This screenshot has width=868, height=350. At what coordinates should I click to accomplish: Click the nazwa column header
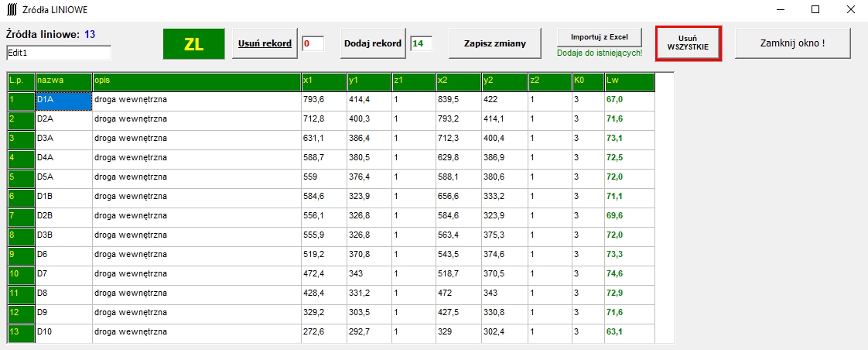point(63,81)
